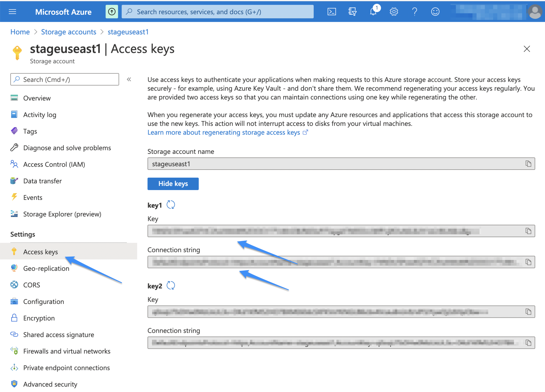Screen dimensions: 545x392
Task: Collapse the left navigation menu
Action: pyautogui.click(x=129, y=79)
